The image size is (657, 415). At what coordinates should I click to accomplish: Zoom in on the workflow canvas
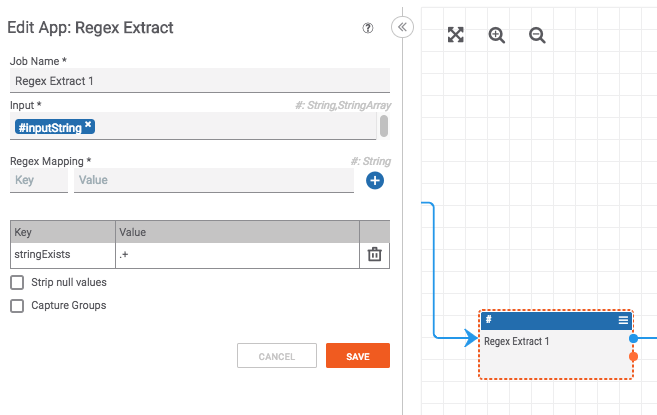pyautogui.click(x=497, y=35)
